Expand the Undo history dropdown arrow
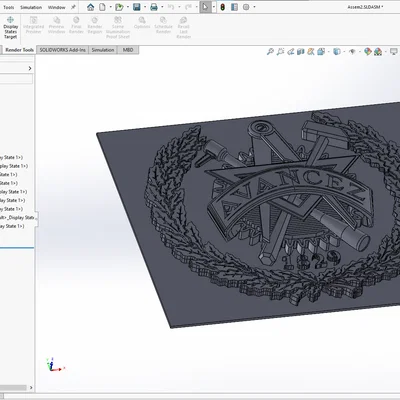 point(179,7)
